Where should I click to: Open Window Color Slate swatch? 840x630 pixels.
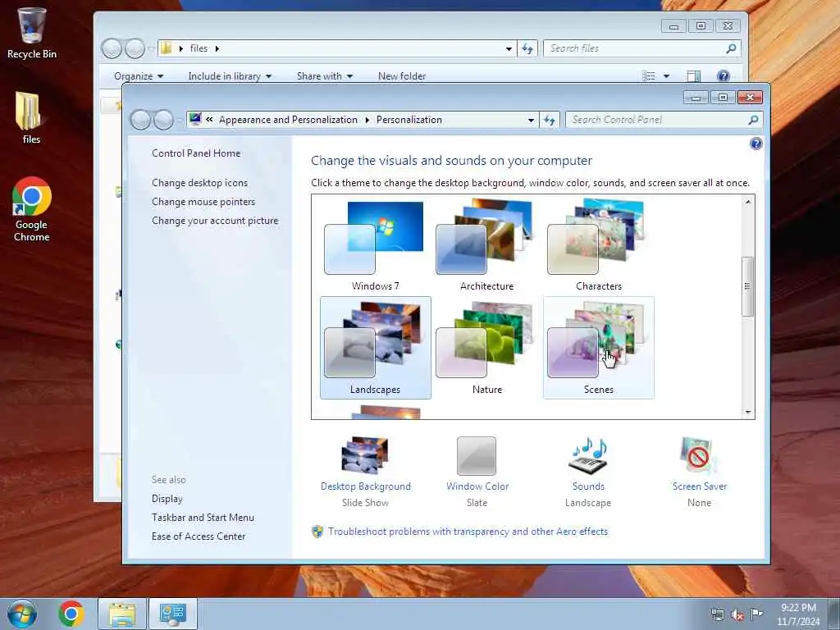pos(477,456)
